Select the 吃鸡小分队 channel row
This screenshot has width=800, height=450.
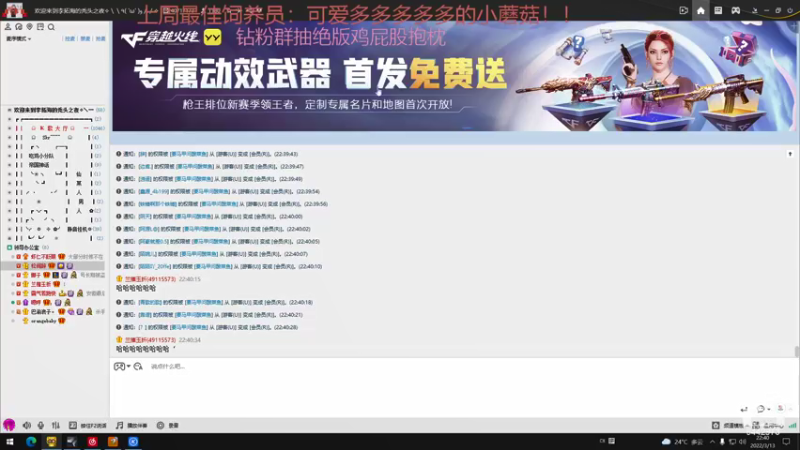56,156
